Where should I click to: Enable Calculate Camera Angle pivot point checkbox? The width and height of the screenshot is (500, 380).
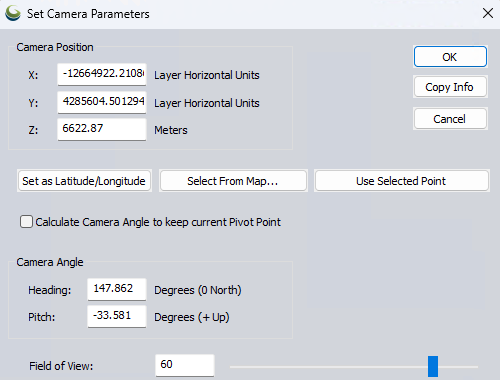(x=26, y=222)
